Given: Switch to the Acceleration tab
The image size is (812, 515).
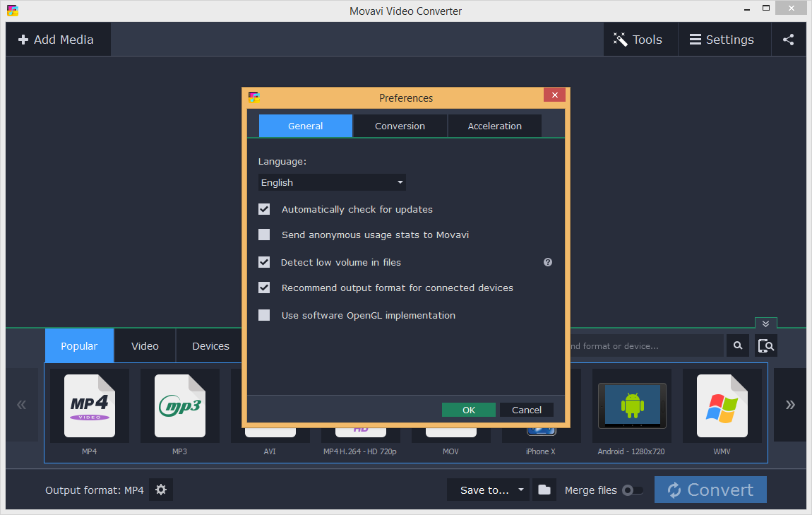Looking at the screenshot, I should pyautogui.click(x=494, y=126).
